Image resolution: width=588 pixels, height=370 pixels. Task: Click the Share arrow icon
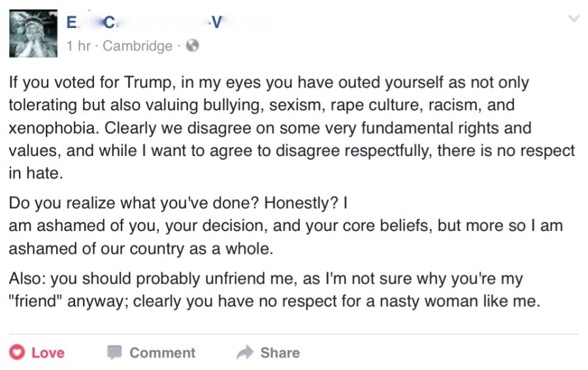pyautogui.click(x=244, y=353)
